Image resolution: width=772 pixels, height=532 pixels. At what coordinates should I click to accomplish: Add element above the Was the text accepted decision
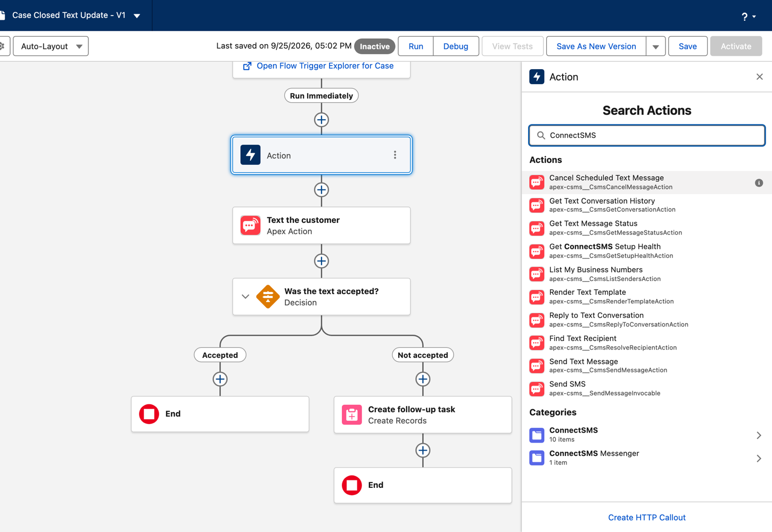point(322,261)
